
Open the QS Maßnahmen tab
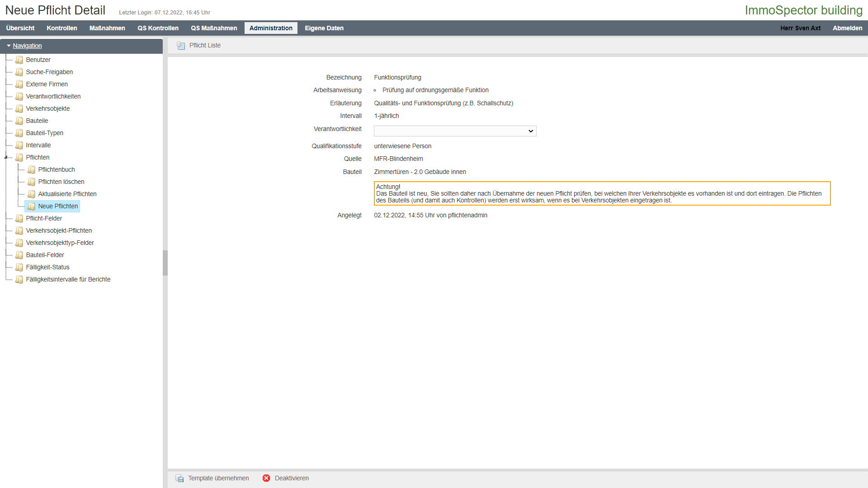(x=214, y=28)
